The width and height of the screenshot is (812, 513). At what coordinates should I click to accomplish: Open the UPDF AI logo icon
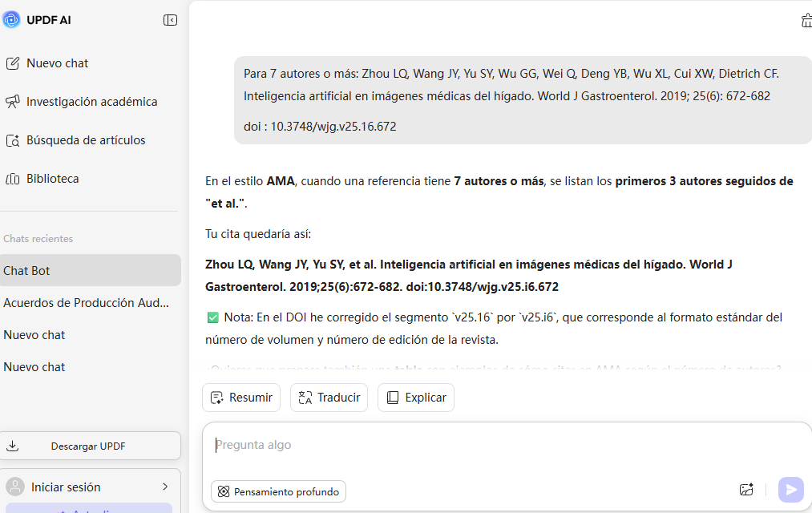11,19
